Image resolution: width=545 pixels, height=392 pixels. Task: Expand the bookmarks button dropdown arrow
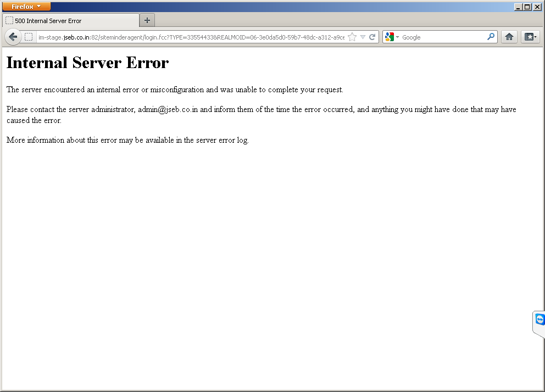tap(535, 37)
